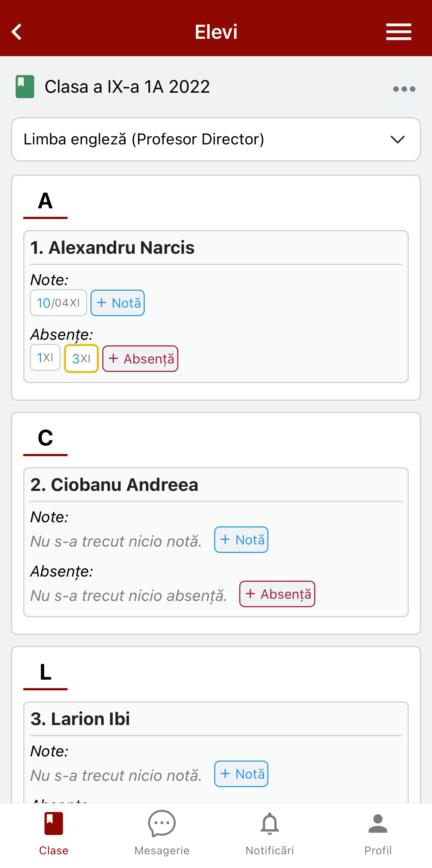The image size is (432, 868).
Task: Tap the green class book icon
Action: click(x=25, y=87)
